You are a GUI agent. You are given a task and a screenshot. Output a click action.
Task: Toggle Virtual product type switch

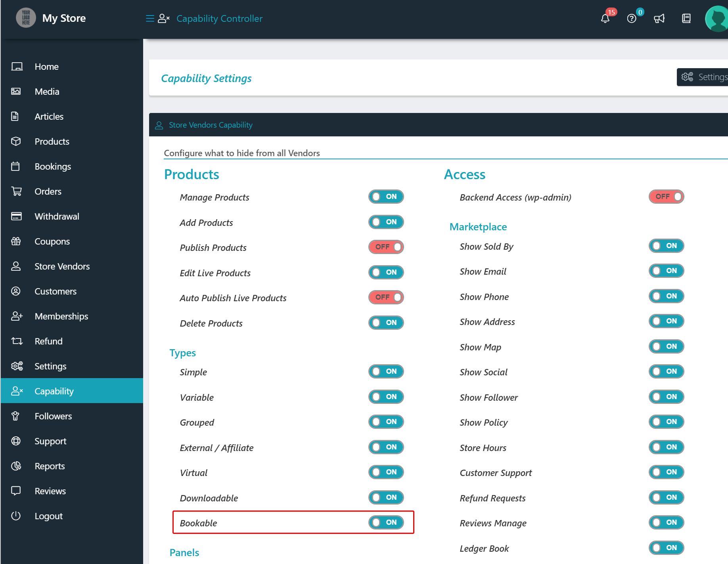(x=386, y=472)
